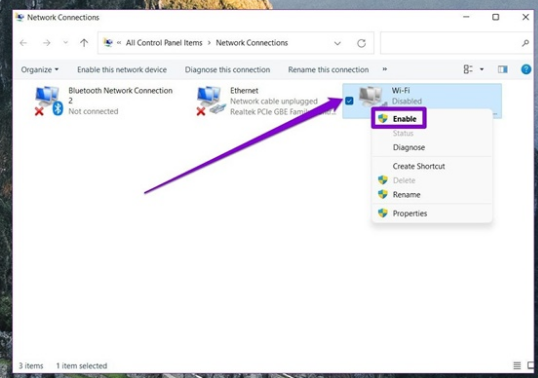Click '3 items' in status bar

point(31,366)
